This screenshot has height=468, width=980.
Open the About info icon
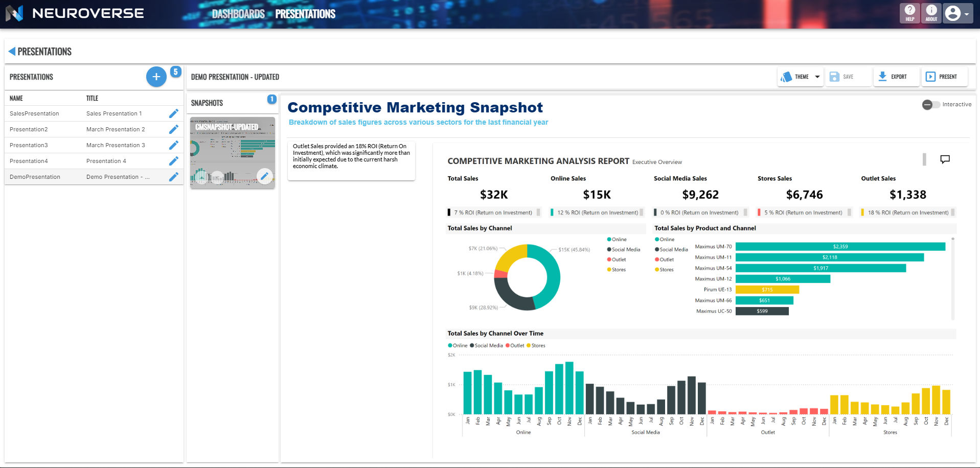point(931,13)
